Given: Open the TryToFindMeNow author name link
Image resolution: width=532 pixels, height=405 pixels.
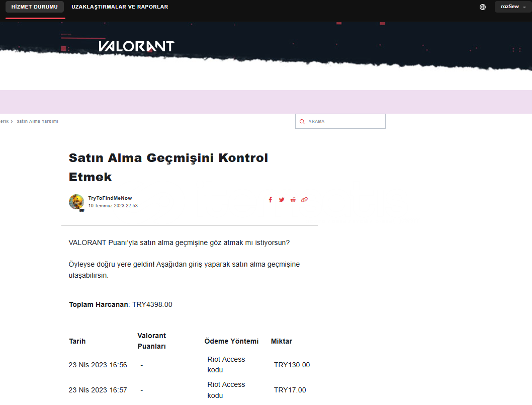Looking at the screenshot, I should [x=110, y=198].
